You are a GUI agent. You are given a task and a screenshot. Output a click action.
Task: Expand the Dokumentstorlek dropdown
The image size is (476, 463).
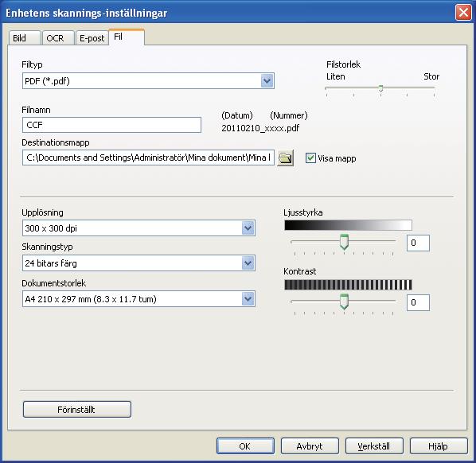click(248, 299)
